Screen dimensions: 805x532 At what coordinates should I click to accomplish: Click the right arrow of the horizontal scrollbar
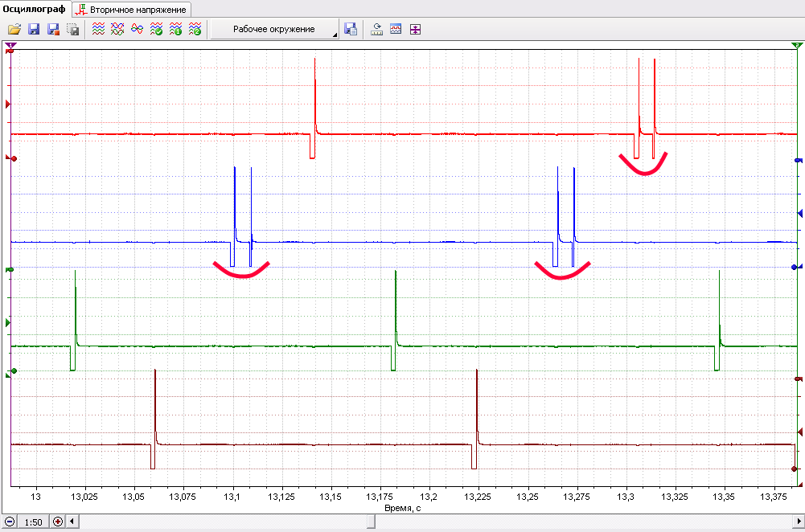coord(799,522)
